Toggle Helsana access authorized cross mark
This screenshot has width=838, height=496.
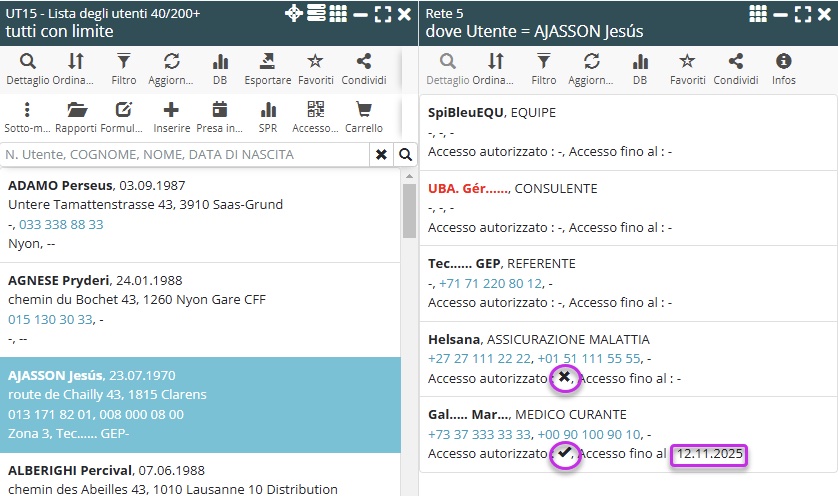pos(564,378)
